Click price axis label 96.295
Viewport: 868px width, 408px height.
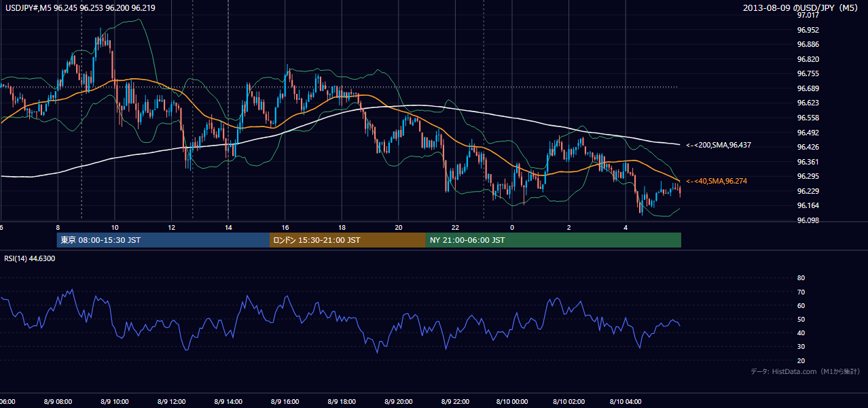(x=808, y=176)
